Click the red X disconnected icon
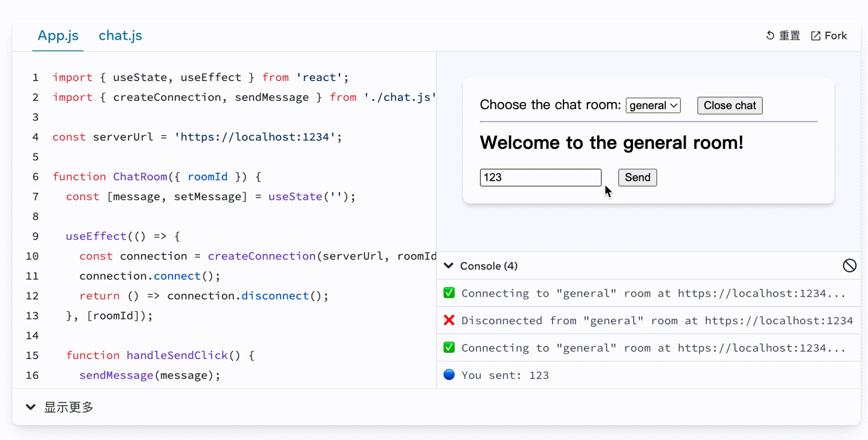This screenshot has width=868, height=440. tap(449, 320)
